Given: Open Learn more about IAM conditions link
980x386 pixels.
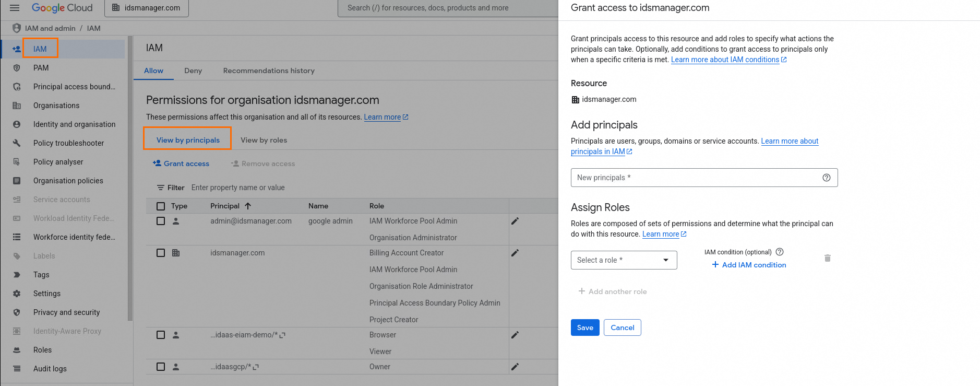Looking at the screenshot, I should (725, 60).
